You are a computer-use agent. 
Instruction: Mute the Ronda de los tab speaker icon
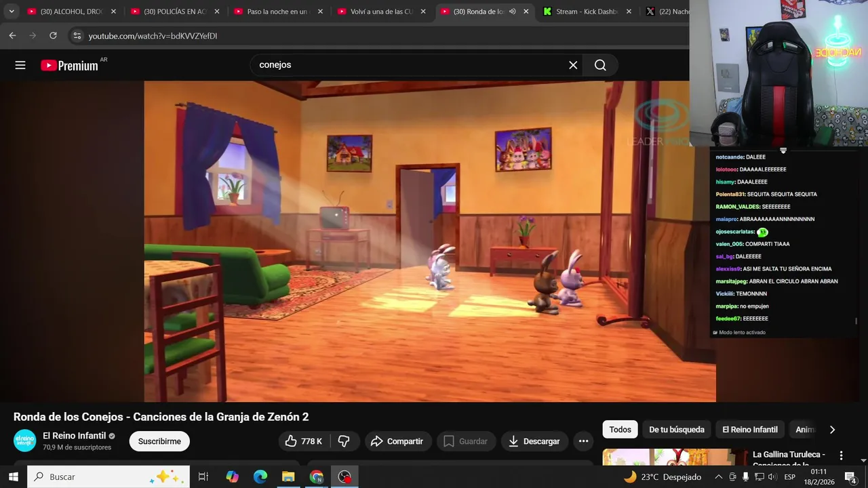coord(512,12)
